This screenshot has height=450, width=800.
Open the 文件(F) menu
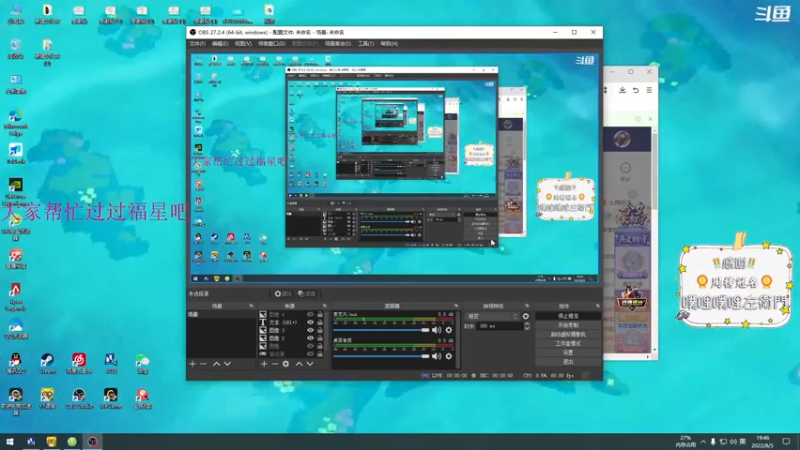(x=197, y=44)
